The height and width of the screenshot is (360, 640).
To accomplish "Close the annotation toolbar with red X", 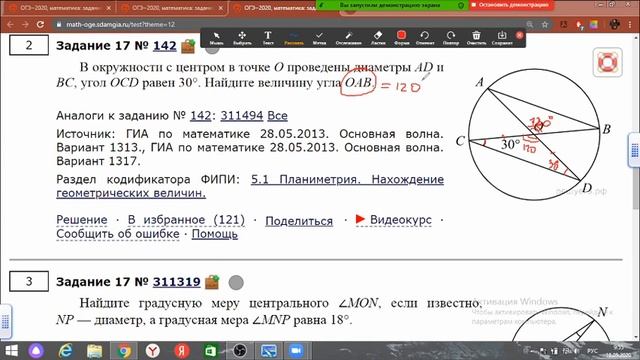I will [520, 35].
